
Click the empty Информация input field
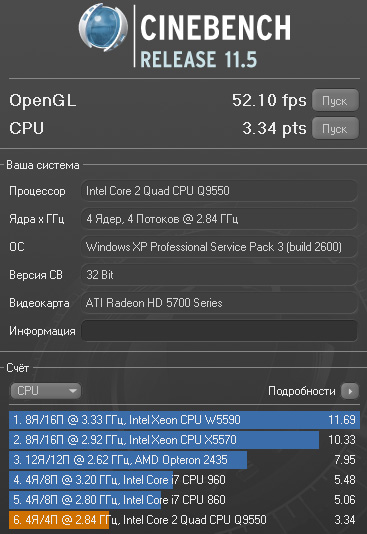tap(219, 331)
